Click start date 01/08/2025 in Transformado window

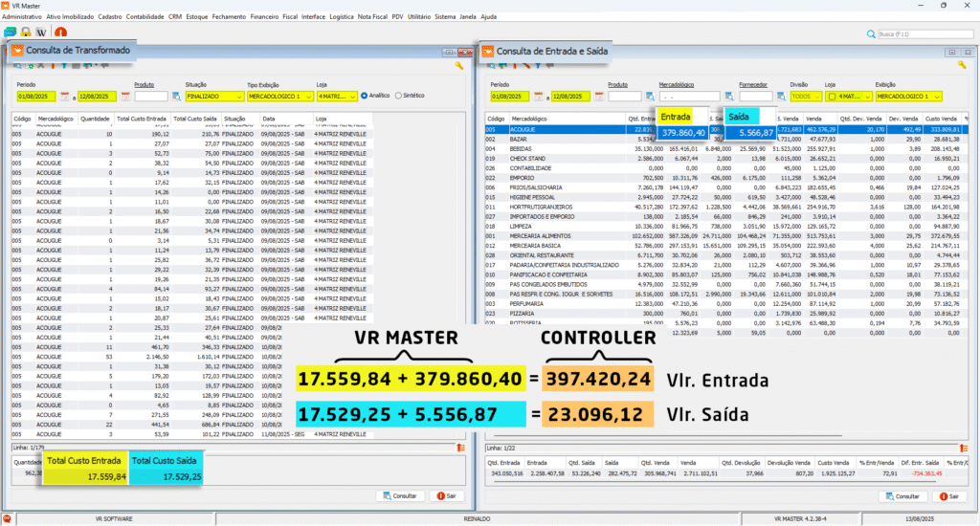coord(36,97)
